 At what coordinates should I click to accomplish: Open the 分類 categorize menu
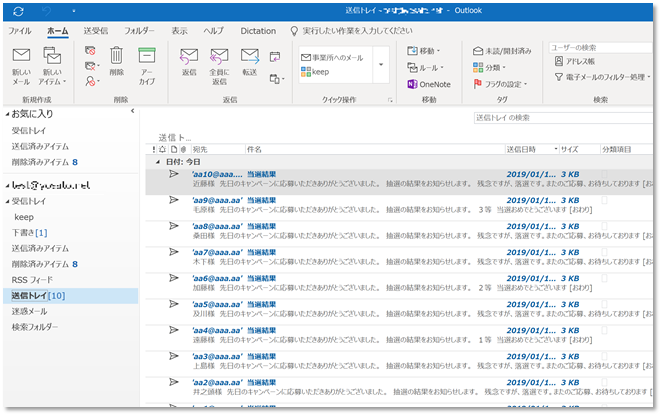click(x=489, y=68)
